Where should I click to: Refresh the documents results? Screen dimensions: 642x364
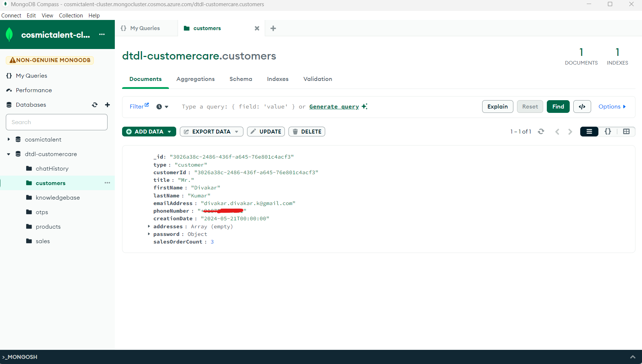click(541, 131)
